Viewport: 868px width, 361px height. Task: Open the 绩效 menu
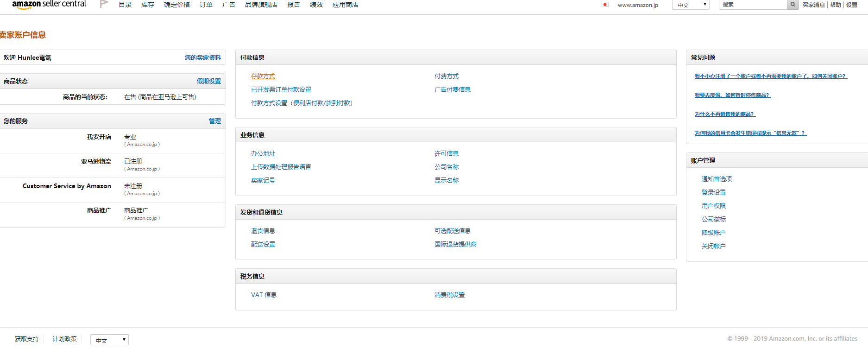pyautogui.click(x=316, y=5)
